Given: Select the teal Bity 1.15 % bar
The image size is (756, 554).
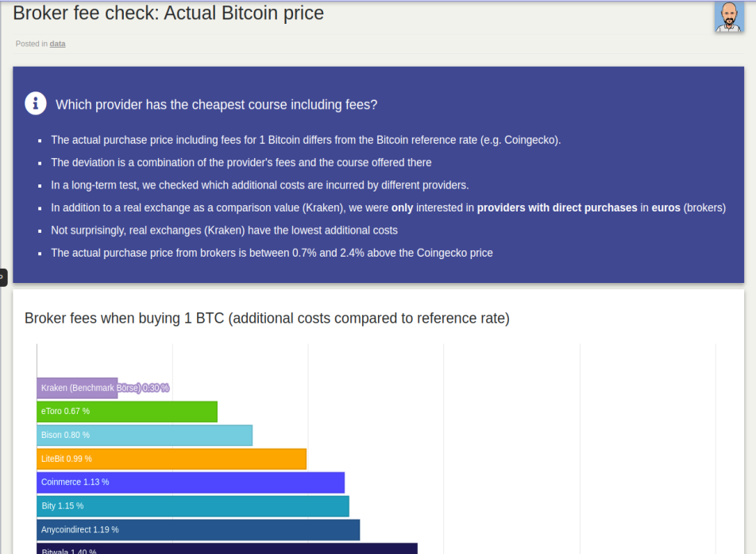Looking at the screenshot, I should point(193,506).
